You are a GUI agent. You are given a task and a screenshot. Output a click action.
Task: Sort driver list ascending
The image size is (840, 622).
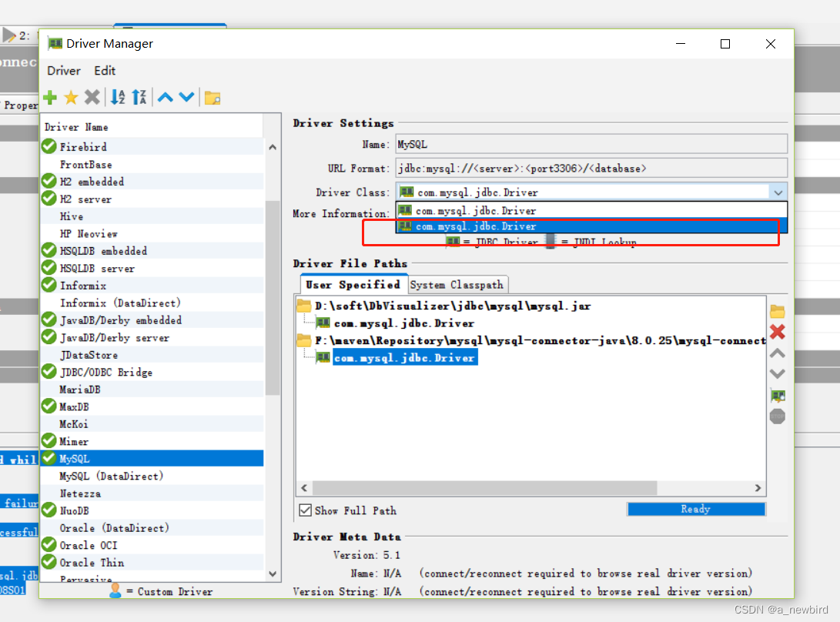[116, 97]
